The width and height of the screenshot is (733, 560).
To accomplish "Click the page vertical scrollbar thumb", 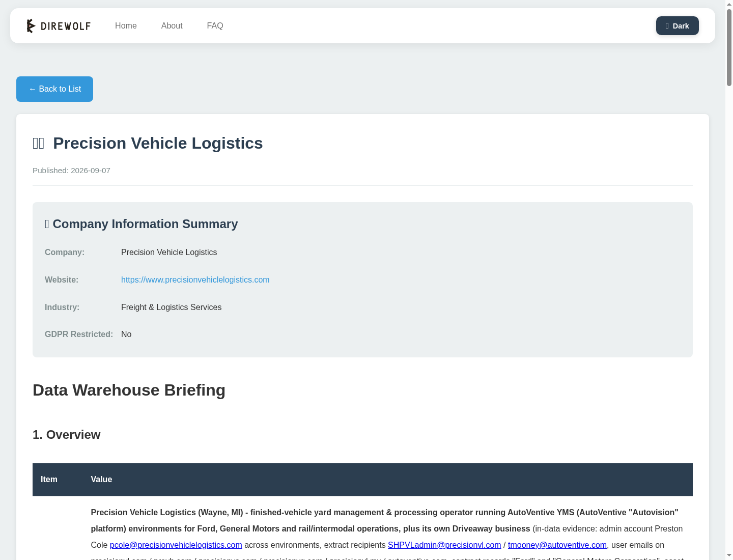I will [729, 47].
